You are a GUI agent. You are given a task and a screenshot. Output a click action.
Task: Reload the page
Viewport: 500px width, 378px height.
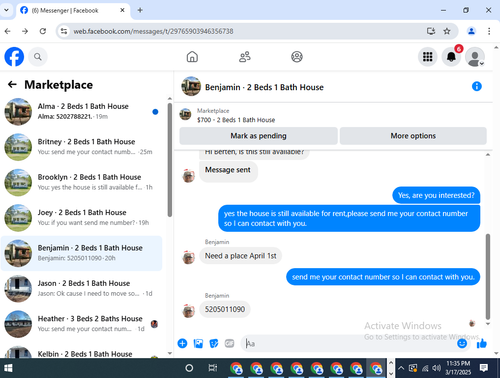point(43,31)
